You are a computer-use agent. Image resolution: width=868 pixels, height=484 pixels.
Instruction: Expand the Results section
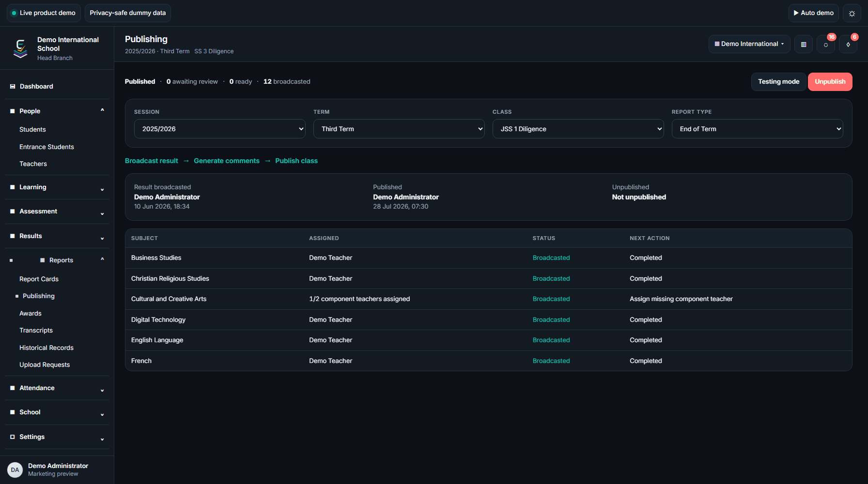57,236
